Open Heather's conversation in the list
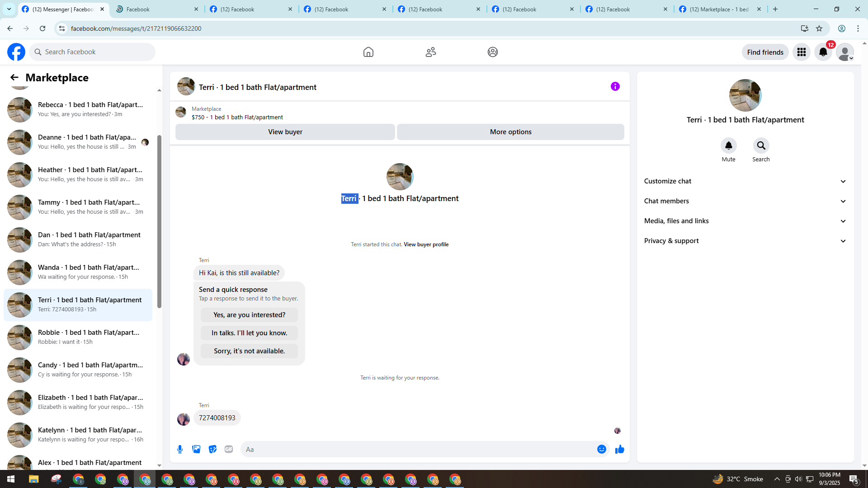The height and width of the screenshot is (488, 868). pos(78,175)
